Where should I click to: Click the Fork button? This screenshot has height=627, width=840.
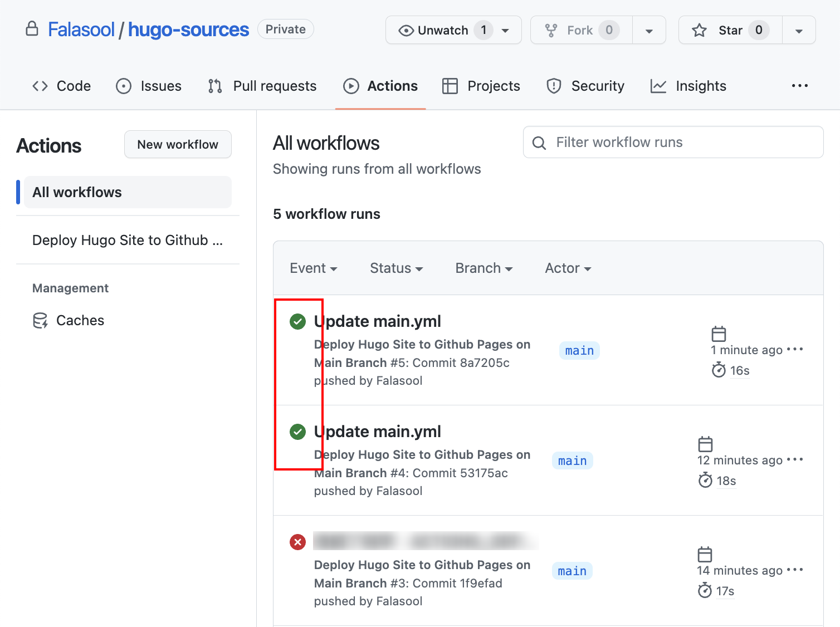pos(582,30)
